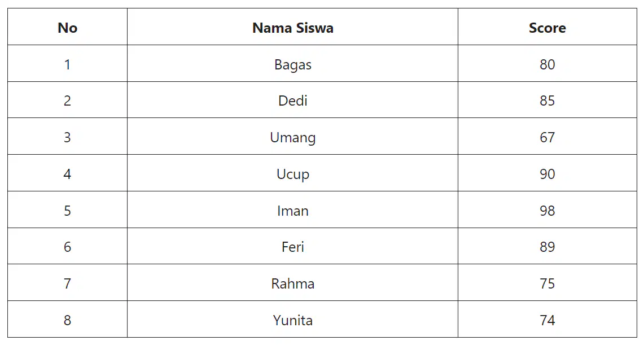Select the cell containing name Dedi
This screenshot has height=345, width=644.
click(292, 100)
